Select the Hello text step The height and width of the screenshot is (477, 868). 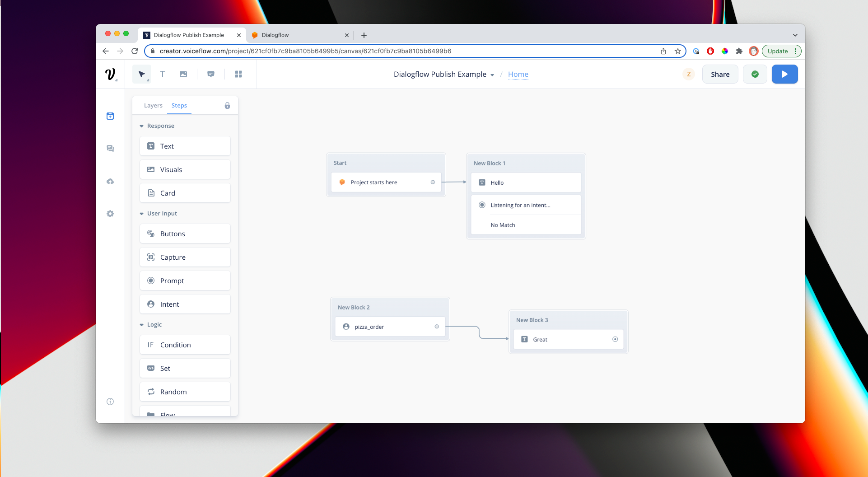tap(526, 182)
